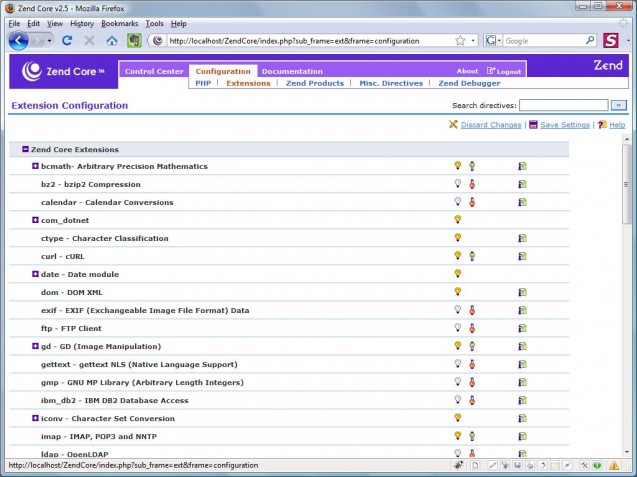Toggle the bz2 extension lightbulb on

point(457,183)
